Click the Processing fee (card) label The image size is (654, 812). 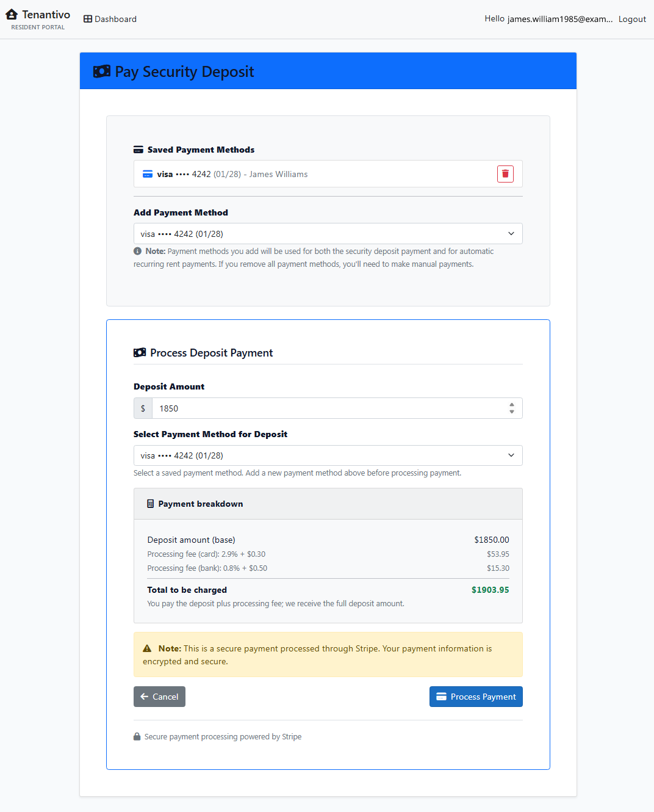206,554
